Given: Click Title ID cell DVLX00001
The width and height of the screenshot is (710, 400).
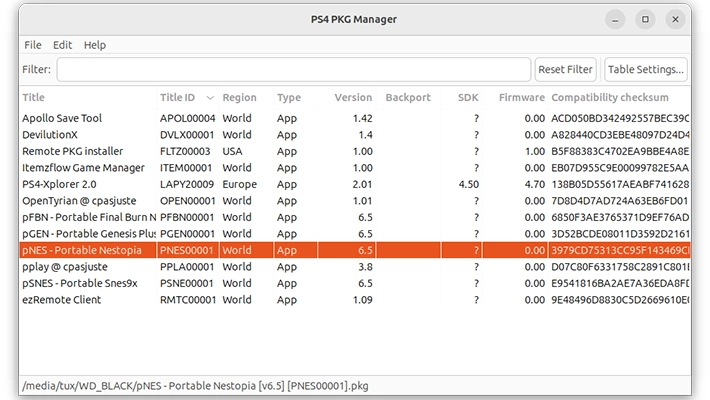Looking at the screenshot, I should pyautogui.click(x=187, y=135).
